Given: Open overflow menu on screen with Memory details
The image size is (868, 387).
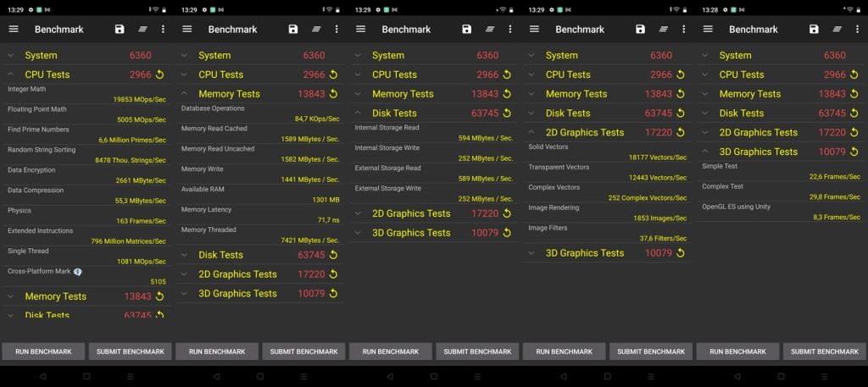Looking at the screenshot, I should click(x=337, y=30).
